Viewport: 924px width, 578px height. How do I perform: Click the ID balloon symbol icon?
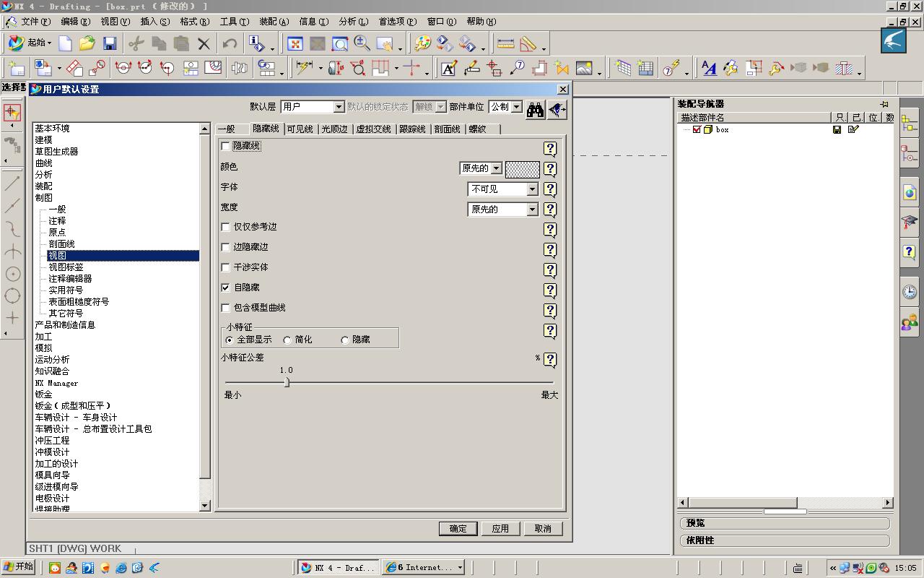pos(517,68)
